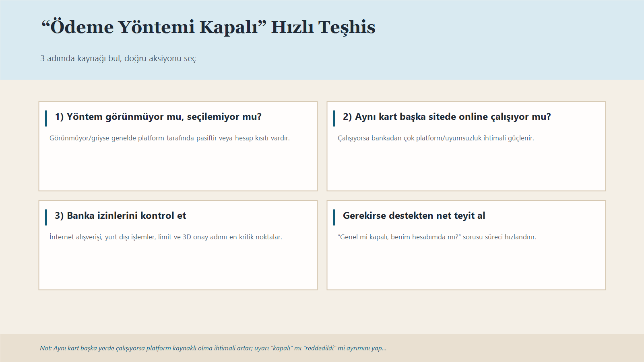This screenshot has height=362, width=644.
Task: Click the blue accent bar beside “Gerekirse destekten”
Action: 334,217
